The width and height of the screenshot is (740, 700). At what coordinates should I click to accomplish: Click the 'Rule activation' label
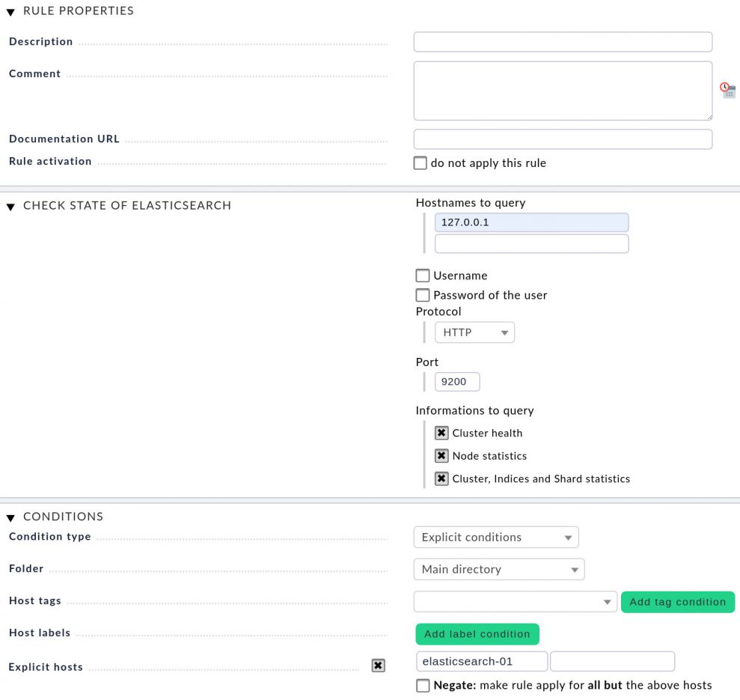(x=50, y=161)
